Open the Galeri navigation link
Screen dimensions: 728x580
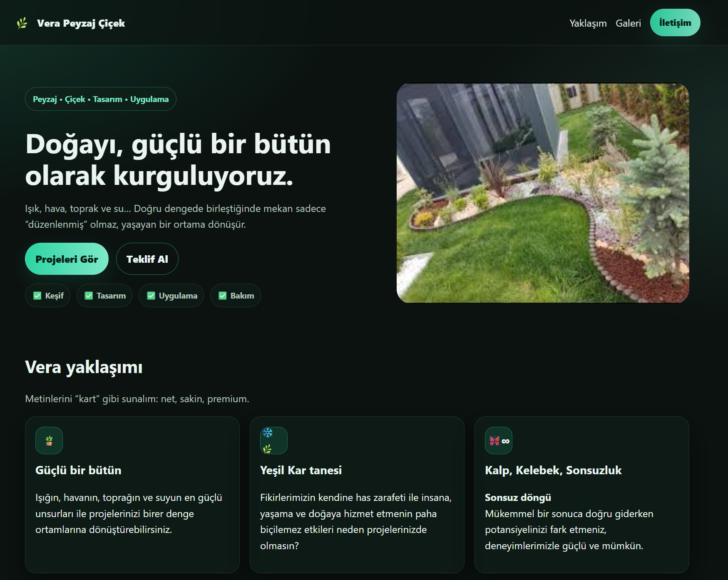[x=628, y=23]
